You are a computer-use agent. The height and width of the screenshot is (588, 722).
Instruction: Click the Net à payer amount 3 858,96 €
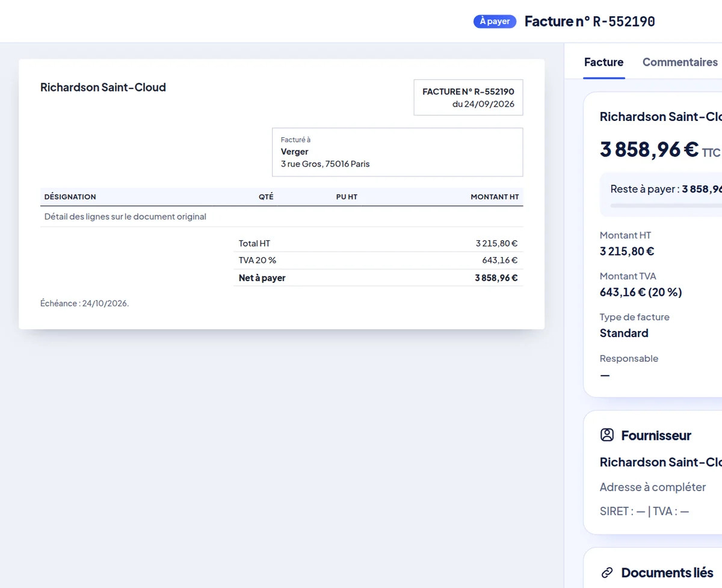tap(496, 278)
